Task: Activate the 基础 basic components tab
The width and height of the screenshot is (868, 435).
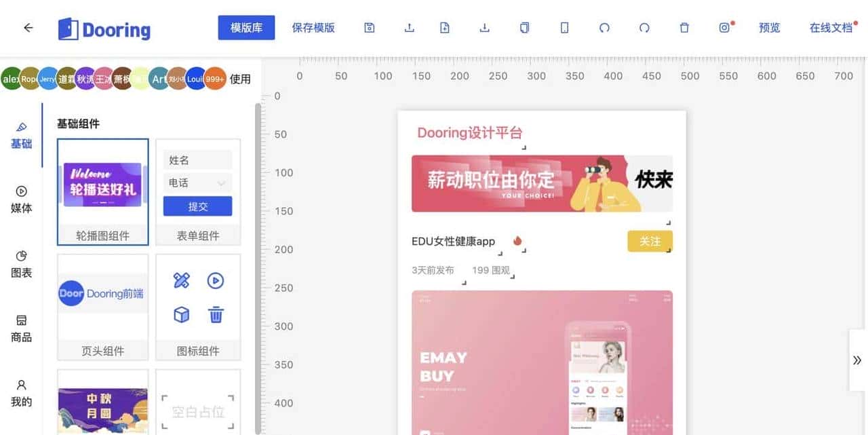Action: tap(21, 136)
